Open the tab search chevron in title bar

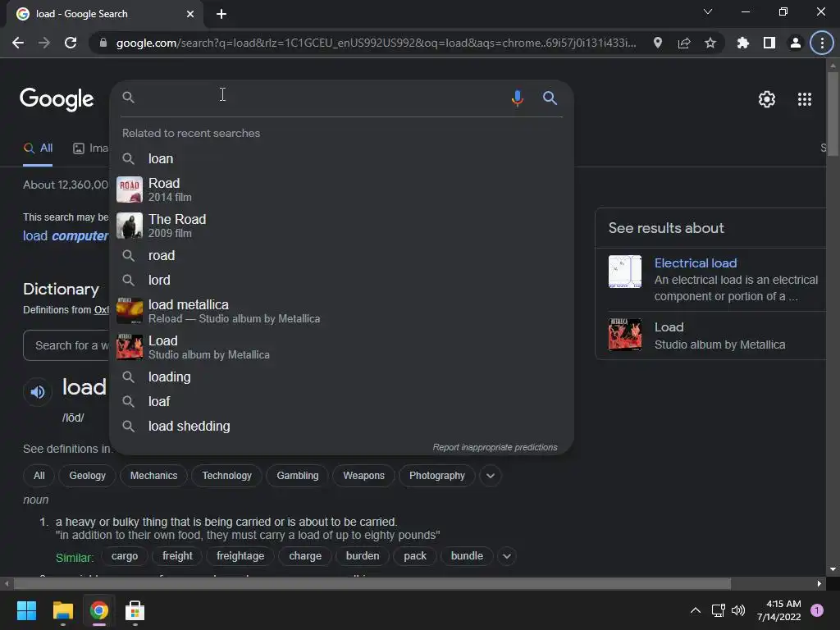[x=708, y=11]
